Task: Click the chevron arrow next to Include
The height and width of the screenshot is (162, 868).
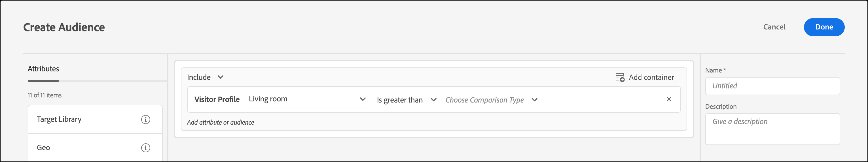Action: (x=220, y=77)
